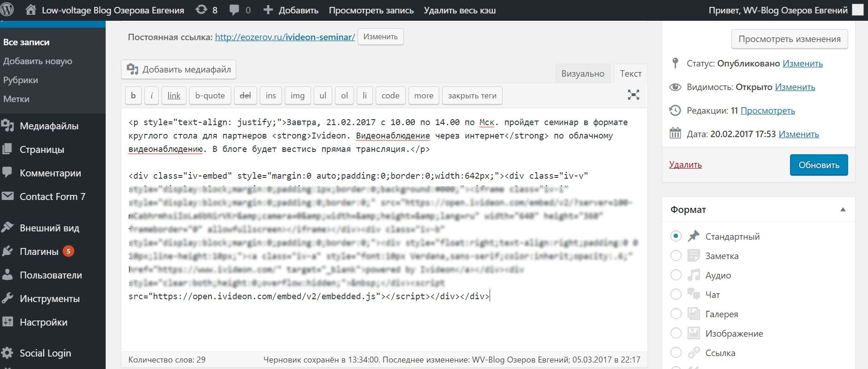The height and width of the screenshot is (369, 868).
Task: Click the status pin icon next to Статус
Action: 676,63
